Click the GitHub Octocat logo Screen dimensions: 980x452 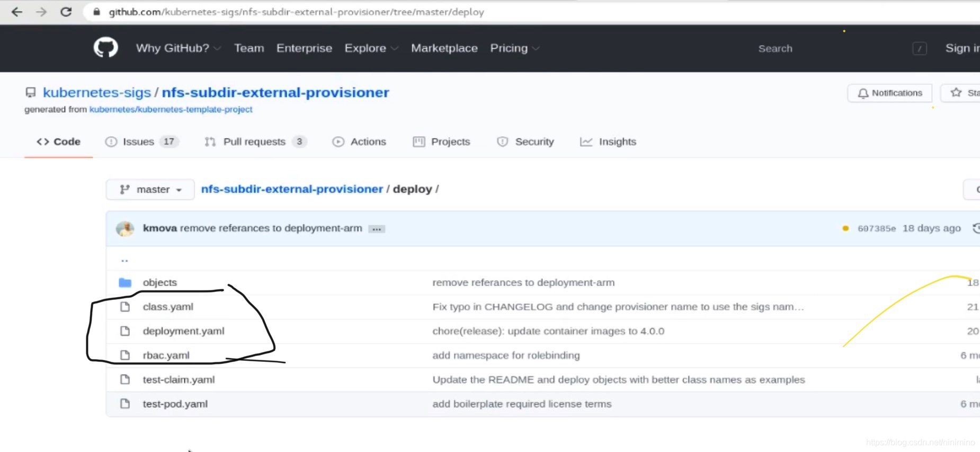point(105,48)
